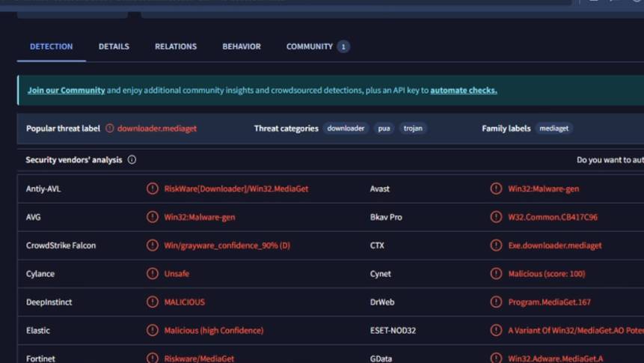Open the Detection tab
This screenshot has height=363, width=644.
52,46
